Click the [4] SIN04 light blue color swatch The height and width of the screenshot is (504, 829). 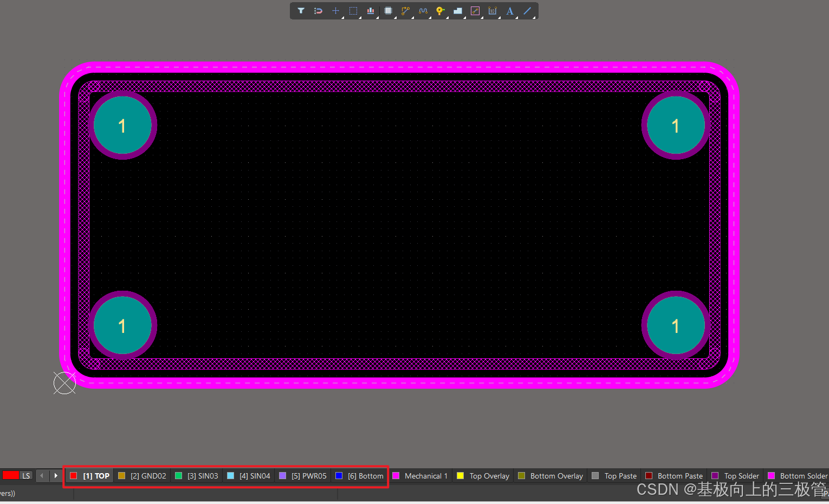[x=231, y=476]
